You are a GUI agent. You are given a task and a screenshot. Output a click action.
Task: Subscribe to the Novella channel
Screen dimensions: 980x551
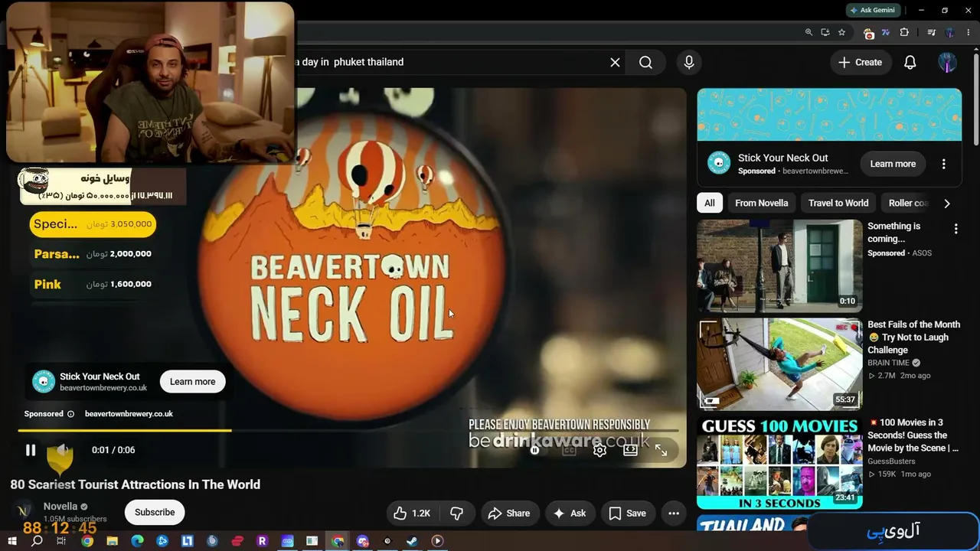point(155,513)
